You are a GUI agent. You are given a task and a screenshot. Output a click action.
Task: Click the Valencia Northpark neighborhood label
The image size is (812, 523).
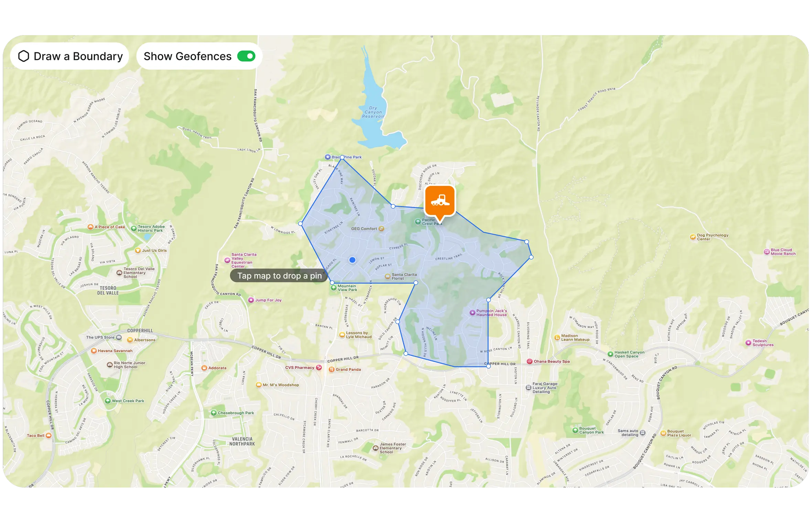pyautogui.click(x=242, y=441)
